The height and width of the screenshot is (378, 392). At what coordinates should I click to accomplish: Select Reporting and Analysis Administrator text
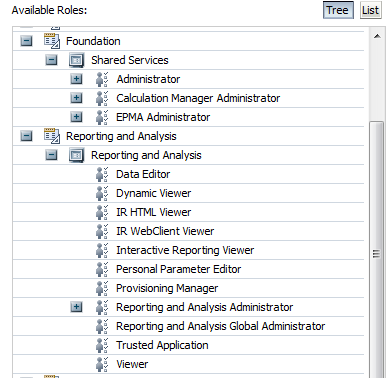[x=204, y=307]
